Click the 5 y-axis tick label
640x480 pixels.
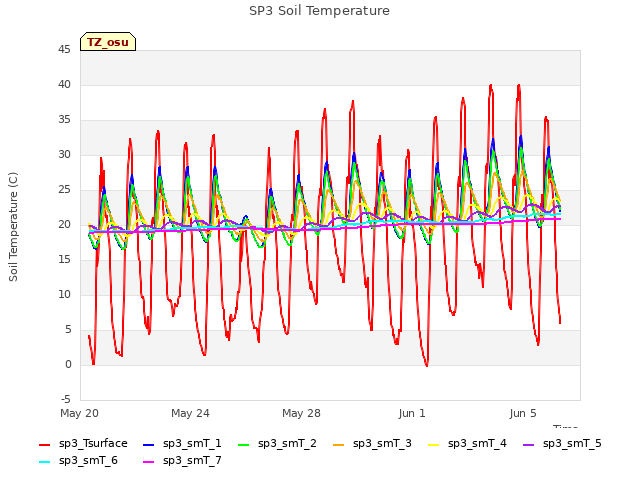68,329
